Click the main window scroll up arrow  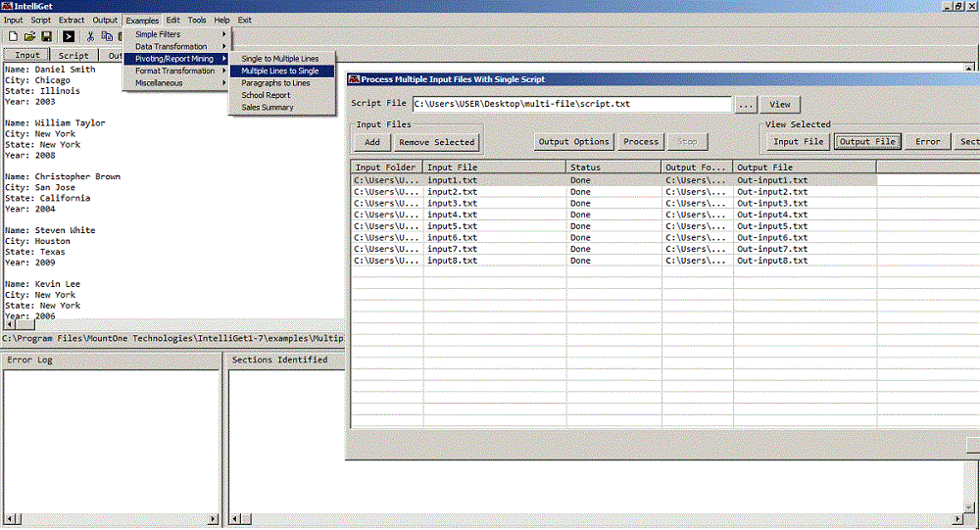pyautogui.click(x=969, y=68)
